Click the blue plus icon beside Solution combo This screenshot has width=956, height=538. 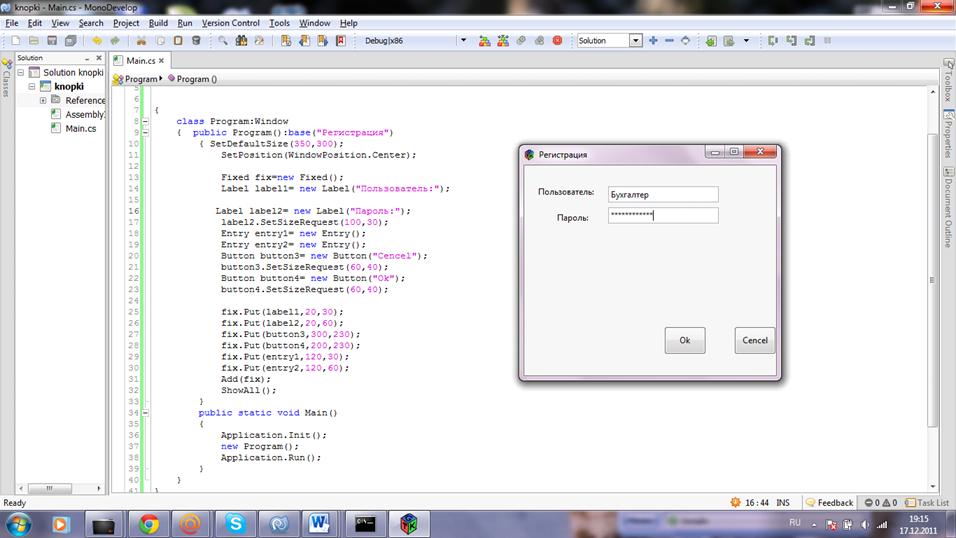pyautogui.click(x=653, y=41)
